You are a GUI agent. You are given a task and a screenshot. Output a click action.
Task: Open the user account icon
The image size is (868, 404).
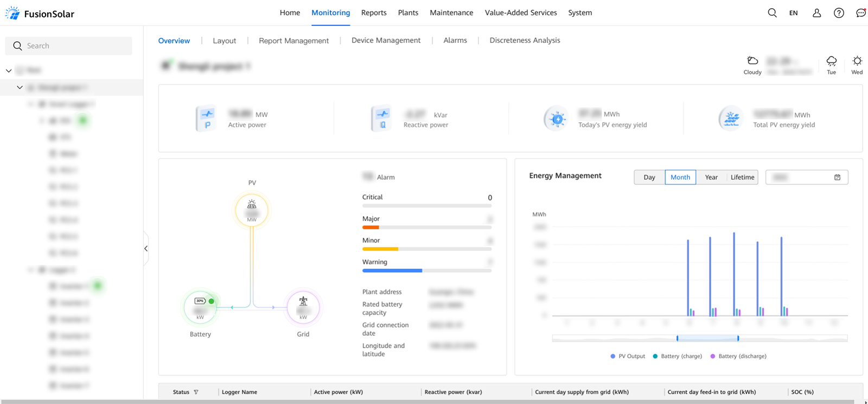pos(816,13)
